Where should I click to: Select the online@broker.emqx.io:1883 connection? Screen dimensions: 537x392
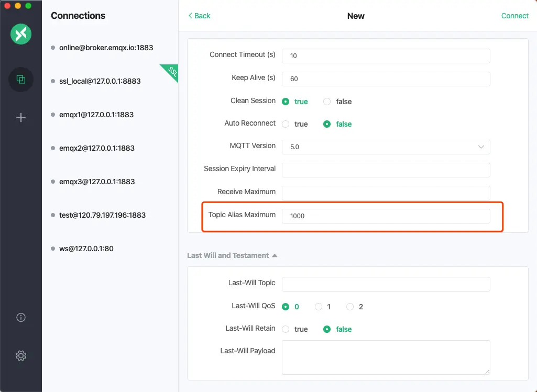[x=106, y=48]
